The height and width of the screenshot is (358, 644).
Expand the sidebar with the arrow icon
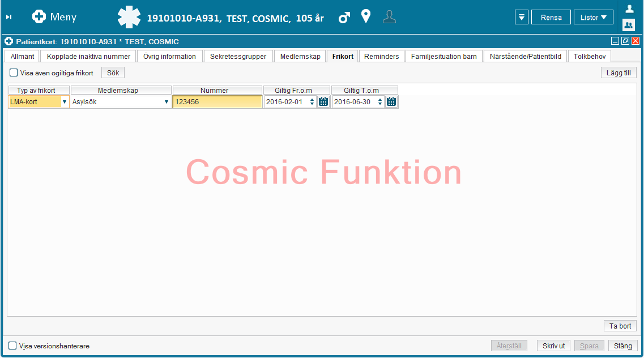pyautogui.click(x=8, y=17)
